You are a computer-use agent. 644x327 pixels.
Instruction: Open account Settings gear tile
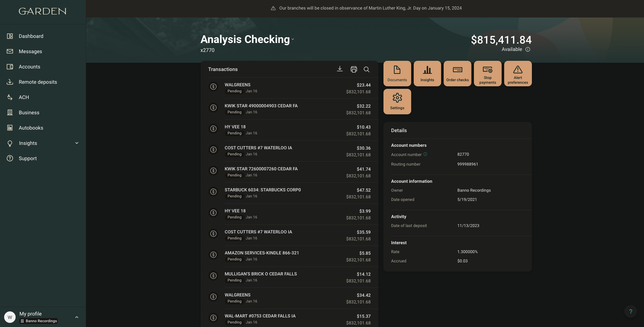coord(397,102)
